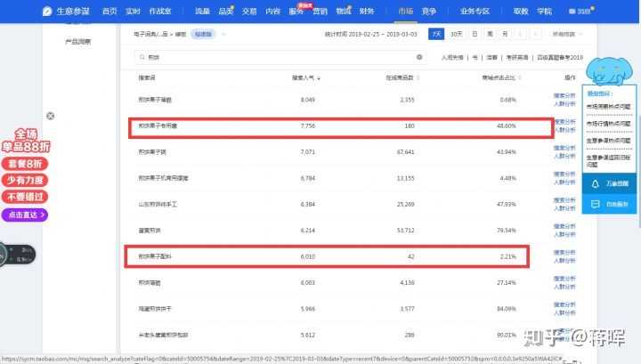Screen dimensions: 641x364
Task: Select the 30天 time range option
Action: [x=456, y=34]
